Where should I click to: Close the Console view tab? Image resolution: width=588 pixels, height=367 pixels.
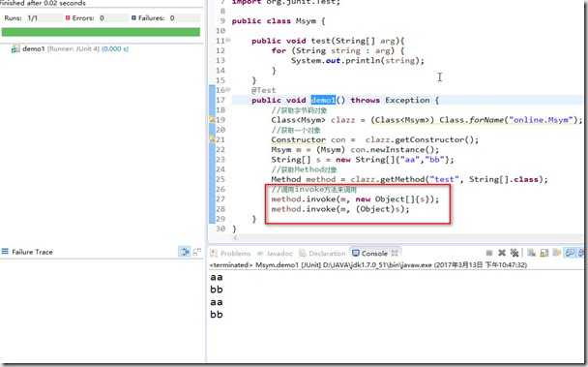[x=395, y=253]
